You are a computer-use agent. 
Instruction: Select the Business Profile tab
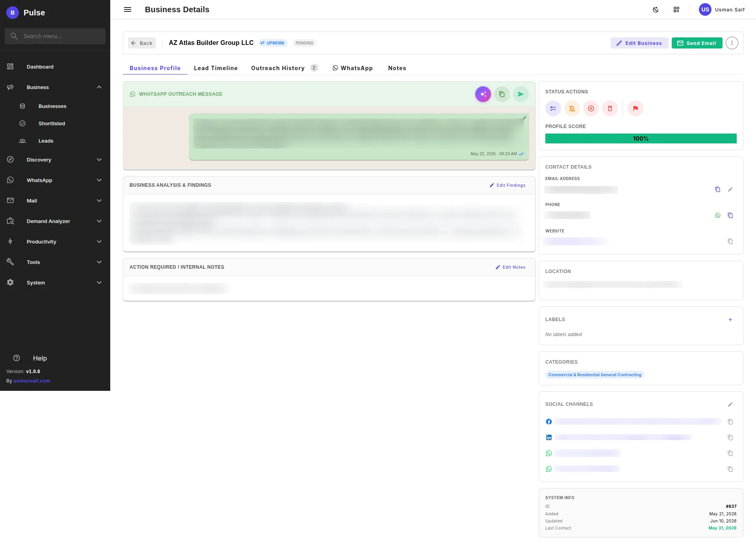(x=155, y=68)
